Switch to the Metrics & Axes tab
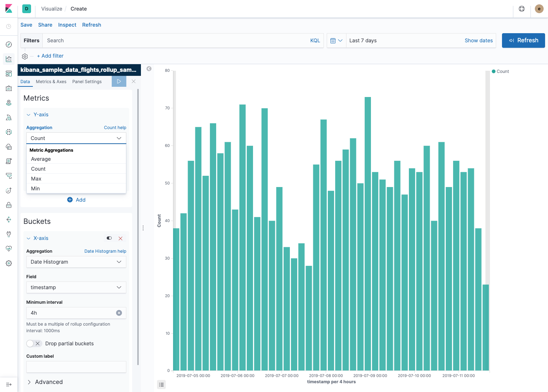This screenshot has height=392, width=548. 51,82
